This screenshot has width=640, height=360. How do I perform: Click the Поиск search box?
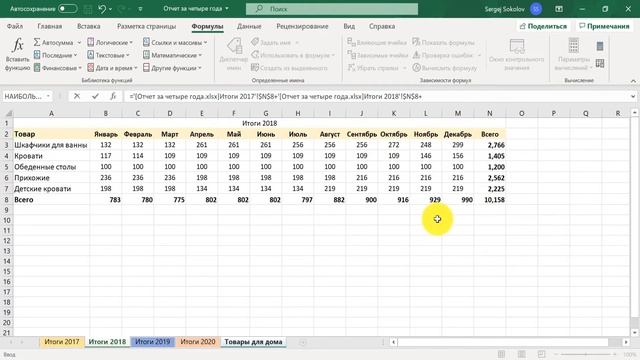pos(332,9)
